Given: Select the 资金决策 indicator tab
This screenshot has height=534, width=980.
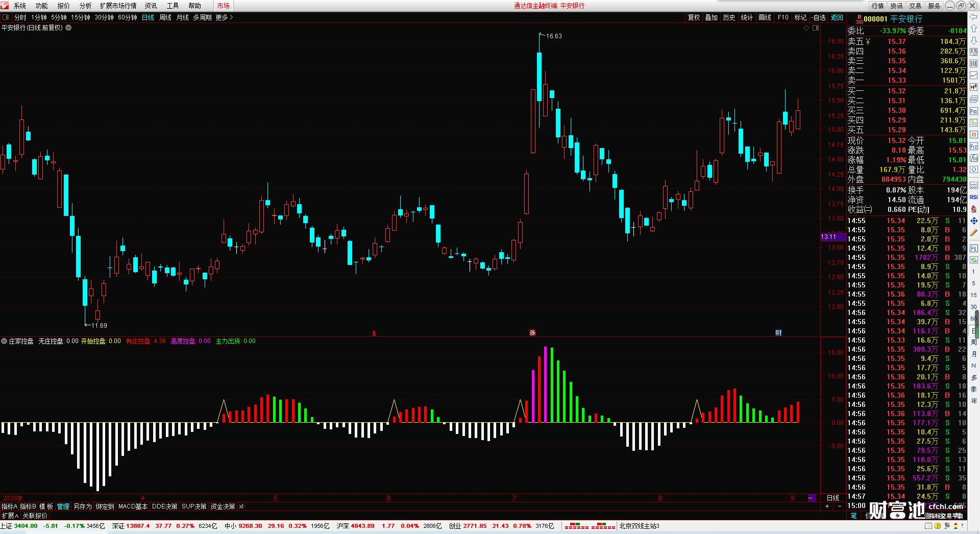Looking at the screenshot, I should (223, 506).
